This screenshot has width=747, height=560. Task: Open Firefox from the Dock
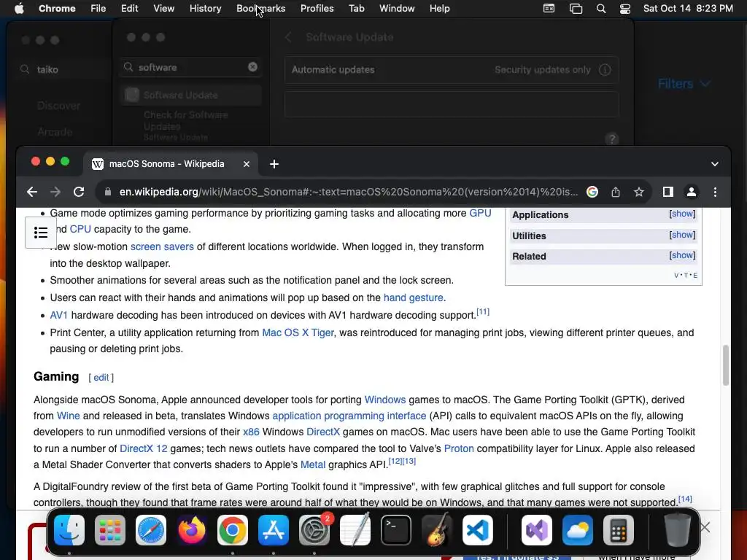(x=192, y=530)
